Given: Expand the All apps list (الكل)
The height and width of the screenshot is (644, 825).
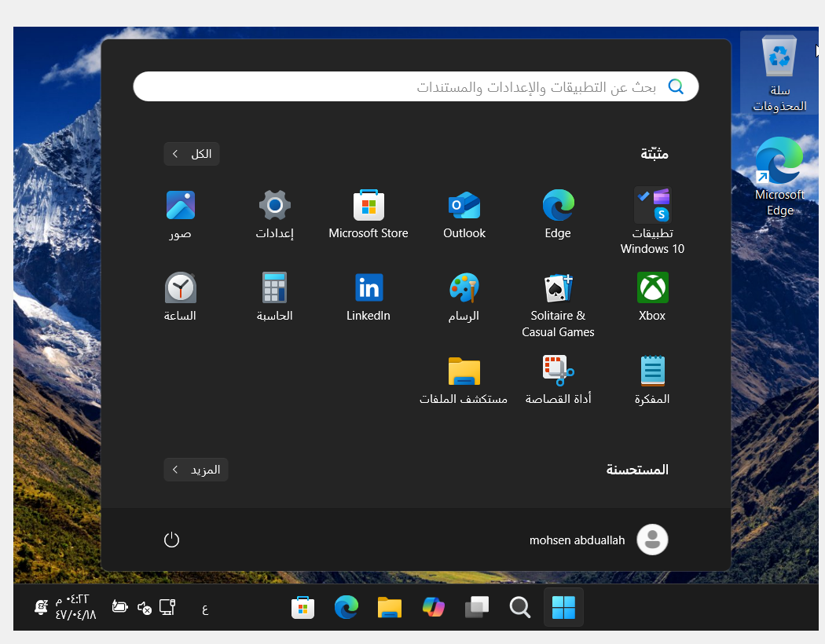Looking at the screenshot, I should pos(192,154).
